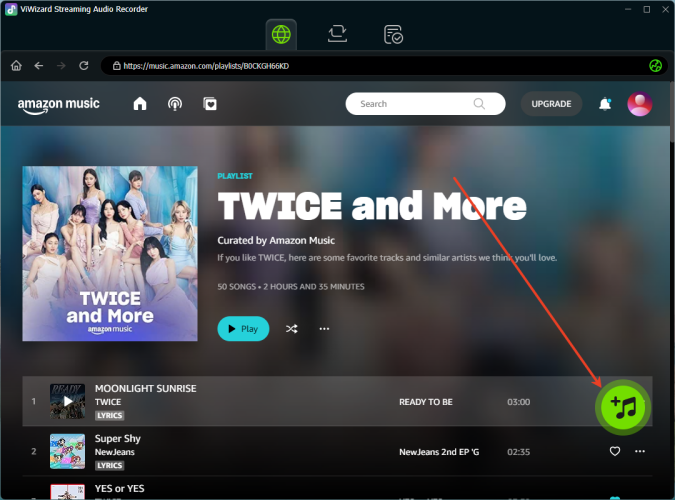Open the web browser tab (globe icon)
The width and height of the screenshot is (675, 500).
[x=281, y=34]
